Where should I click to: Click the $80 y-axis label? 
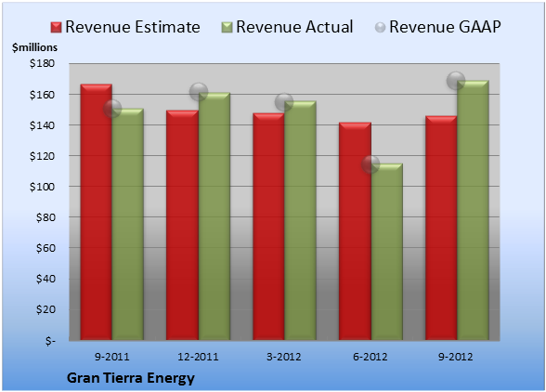coord(45,217)
